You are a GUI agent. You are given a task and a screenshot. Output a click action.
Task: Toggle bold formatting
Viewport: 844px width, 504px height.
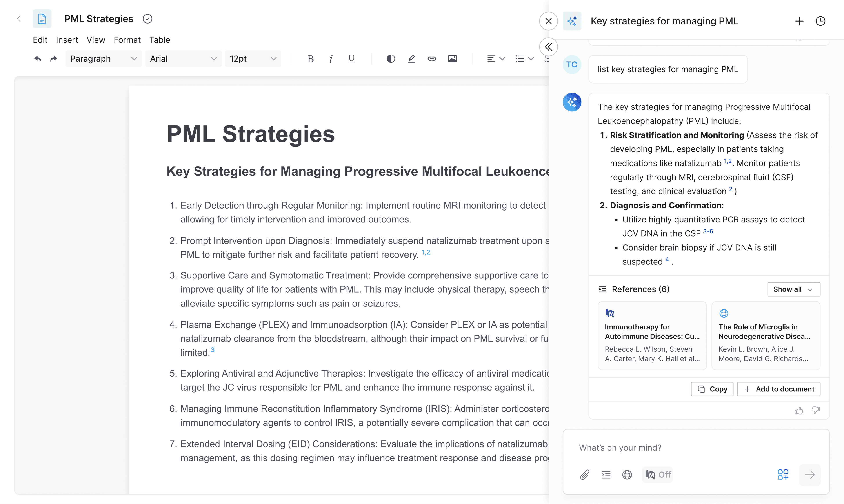[x=310, y=59]
